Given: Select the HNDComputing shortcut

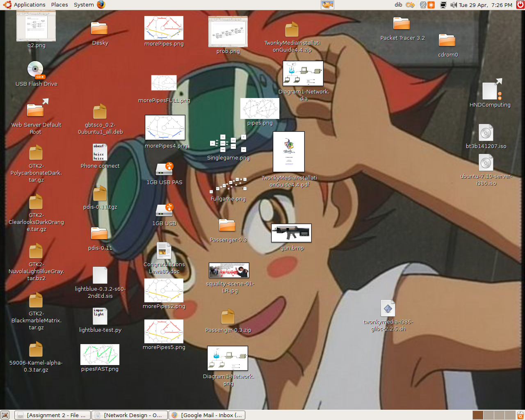Looking at the screenshot, I should click(x=492, y=89).
